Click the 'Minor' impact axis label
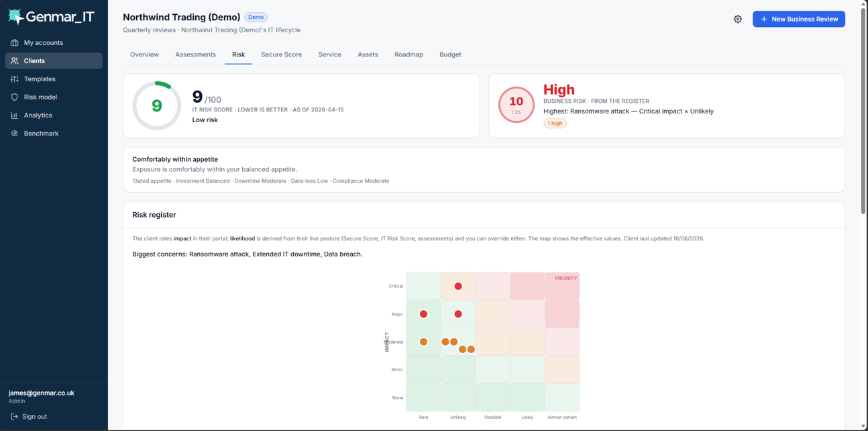This screenshot has width=868, height=431. [397, 370]
